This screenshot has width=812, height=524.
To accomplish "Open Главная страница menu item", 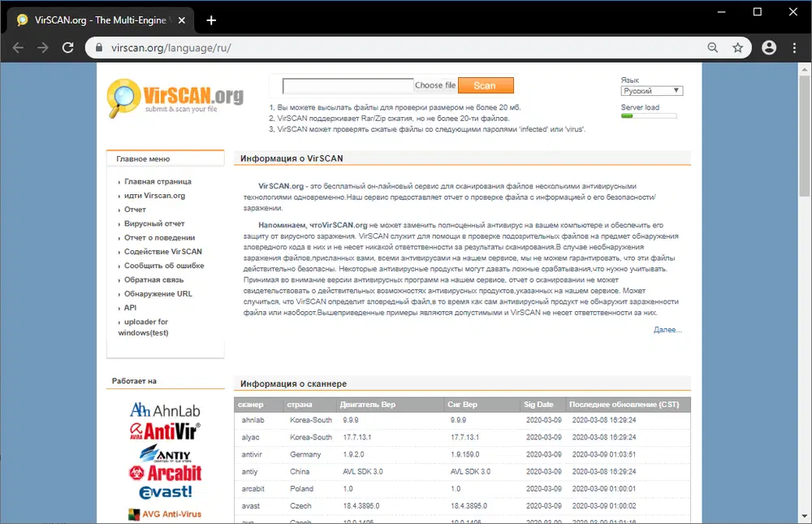I will [x=158, y=181].
